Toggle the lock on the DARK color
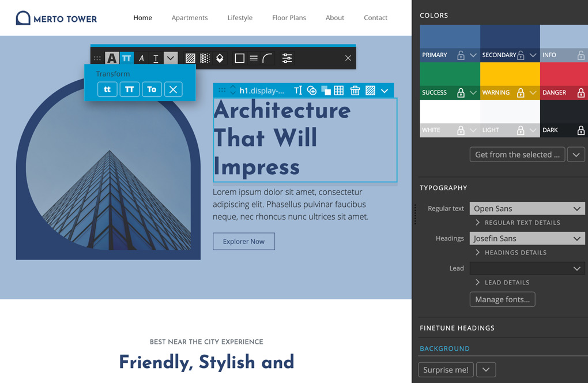Image resolution: width=588 pixels, height=383 pixels. click(x=581, y=130)
